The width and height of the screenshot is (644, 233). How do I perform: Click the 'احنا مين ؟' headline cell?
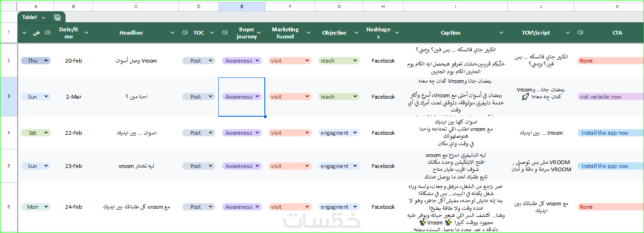[x=136, y=97]
